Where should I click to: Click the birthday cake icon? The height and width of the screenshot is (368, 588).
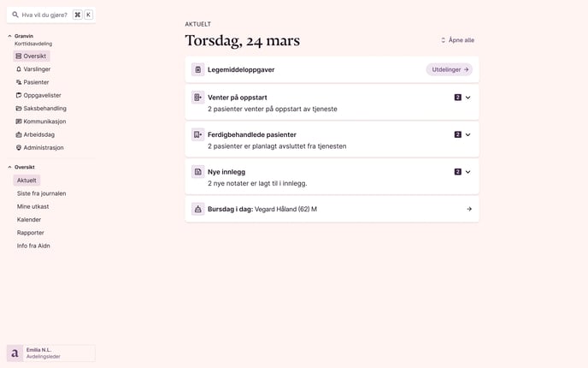point(198,209)
